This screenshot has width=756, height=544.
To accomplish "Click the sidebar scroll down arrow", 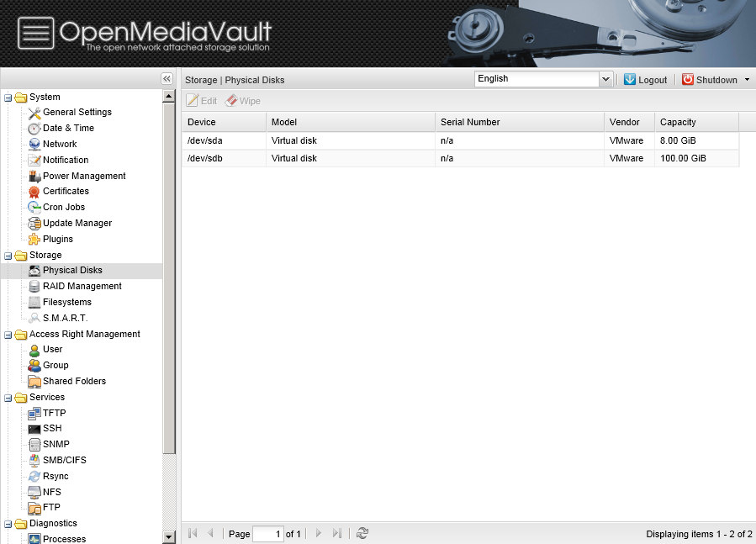I will (169, 536).
